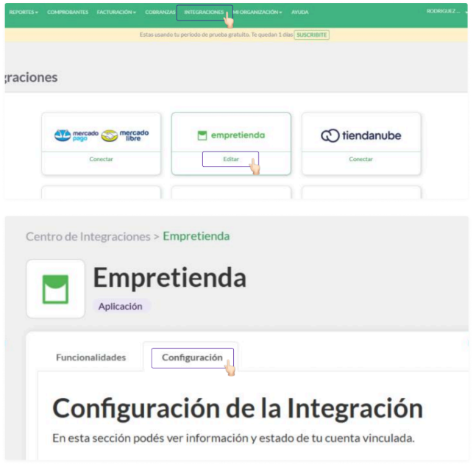This screenshot has height=467, width=476.
Task: Click the Tiendanube logo
Action: 361,135
